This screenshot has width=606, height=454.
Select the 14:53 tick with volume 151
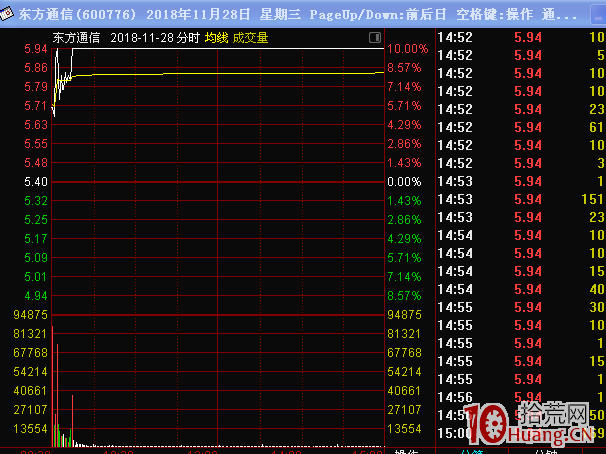(x=521, y=199)
